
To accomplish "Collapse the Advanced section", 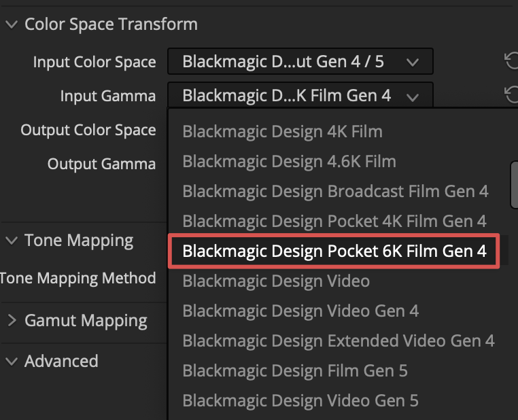I will pos(12,362).
